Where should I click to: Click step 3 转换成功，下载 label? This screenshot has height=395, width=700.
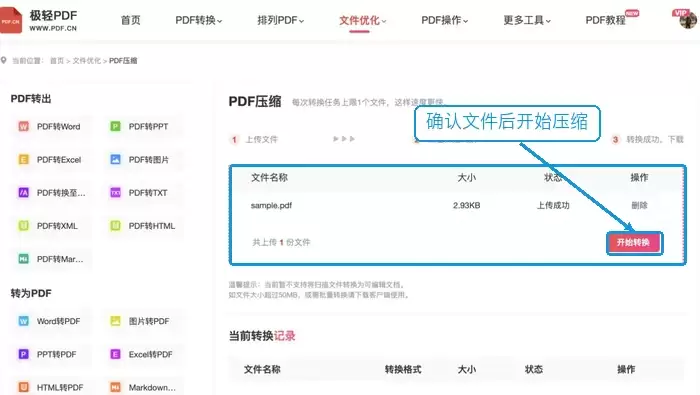tap(655, 140)
